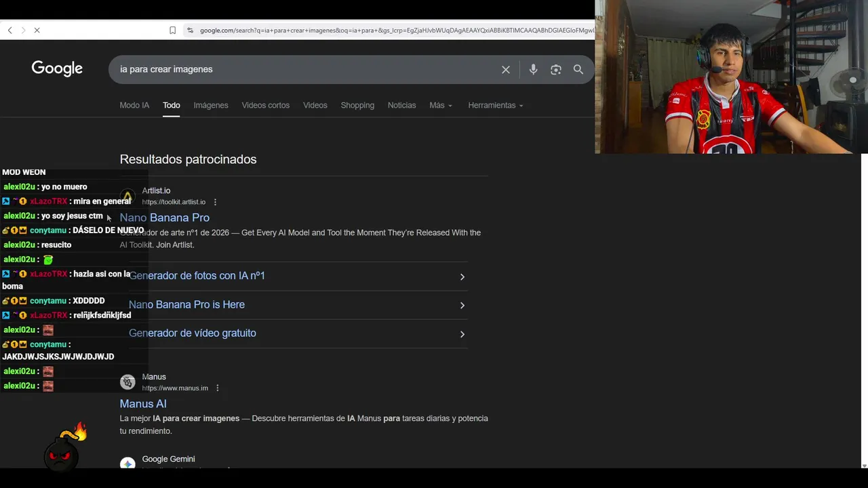Viewport: 868px width, 488px height.
Task: Go back with the browser back arrow
Action: coord(9,30)
